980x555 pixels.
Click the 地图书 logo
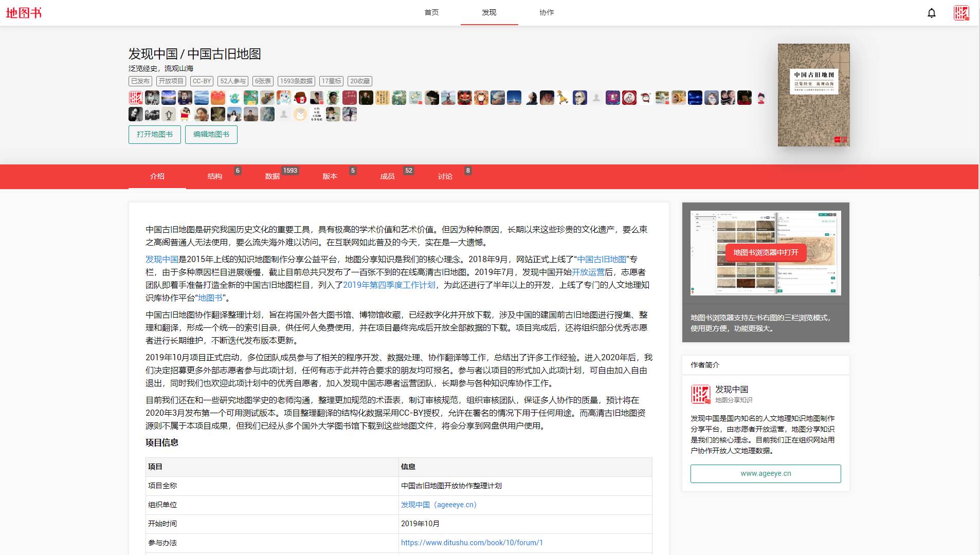[x=24, y=13]
